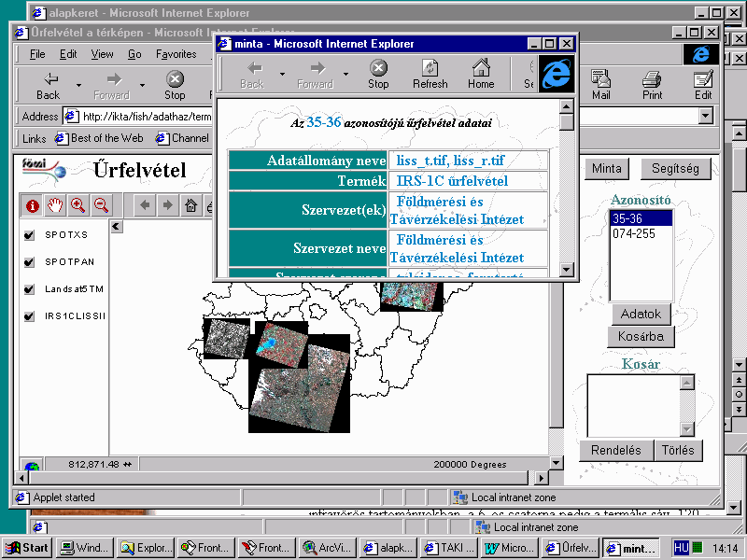Viewport: 747px width, 560px height.
Task: Click Refresh in the minta window toolbar
Action: [x=430, y=74]
